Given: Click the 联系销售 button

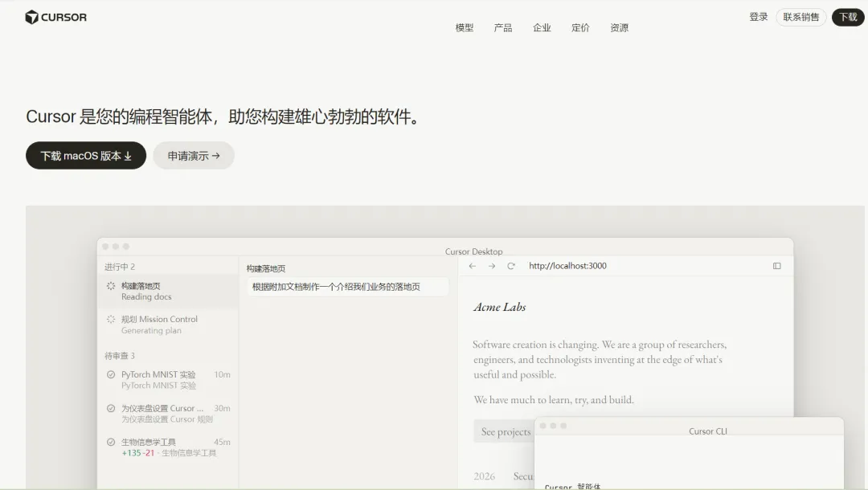Looking at the screenshot, I should point(801,17).
